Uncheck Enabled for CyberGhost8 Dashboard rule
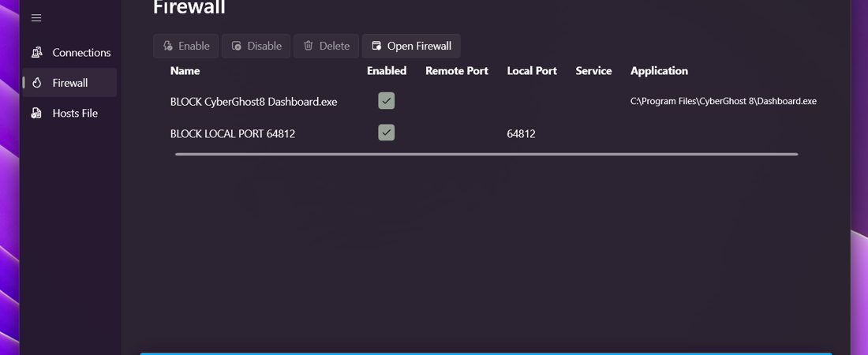The width and height of the screenshot is (868, 355). [386, 101]
